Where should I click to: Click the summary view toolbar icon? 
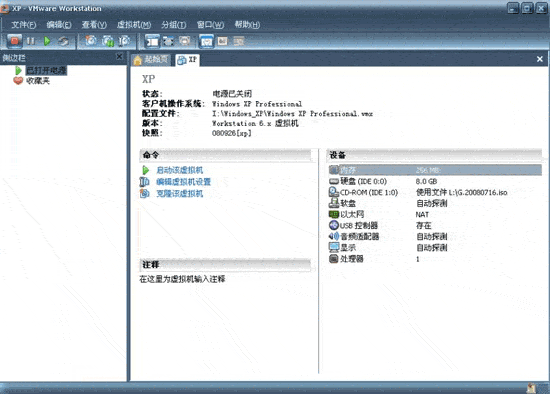(x=206, y=41)
